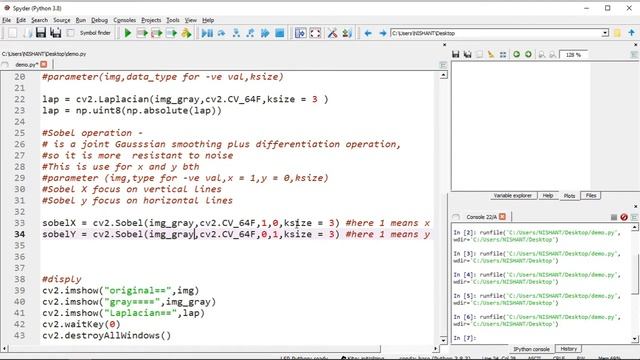Click the debugger Step return icon
640x360 pixels.
coord(250,33)
